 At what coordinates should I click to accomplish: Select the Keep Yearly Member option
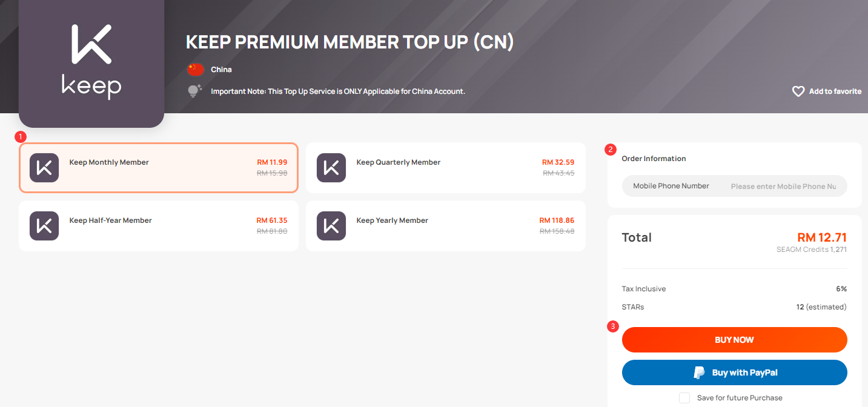(446, 226)
